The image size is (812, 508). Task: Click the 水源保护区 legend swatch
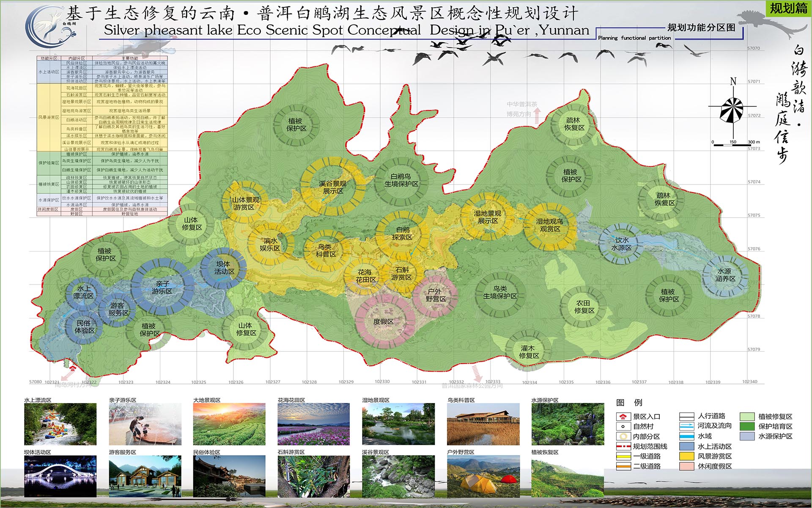(x=747, y=436)
